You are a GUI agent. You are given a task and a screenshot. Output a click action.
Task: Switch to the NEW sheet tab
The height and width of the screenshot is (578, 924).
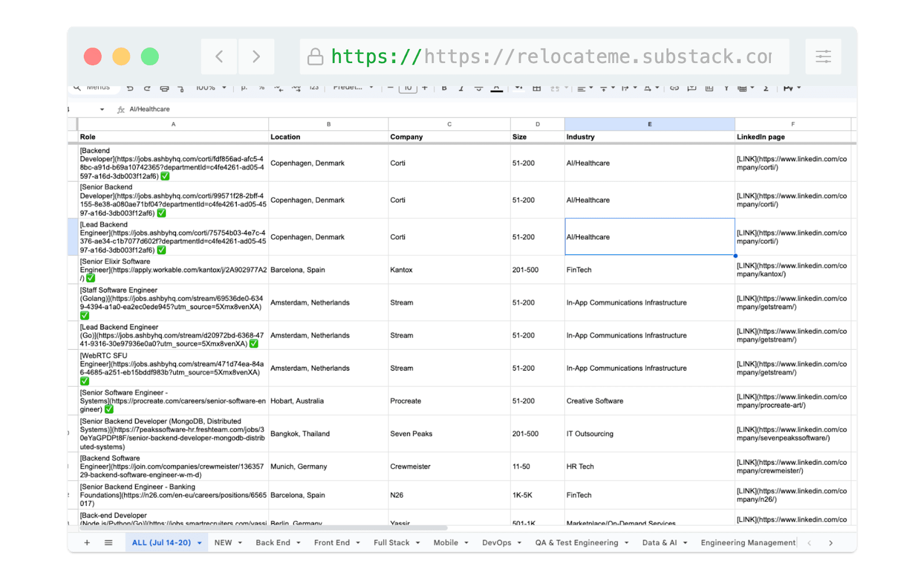coord(223,543)
